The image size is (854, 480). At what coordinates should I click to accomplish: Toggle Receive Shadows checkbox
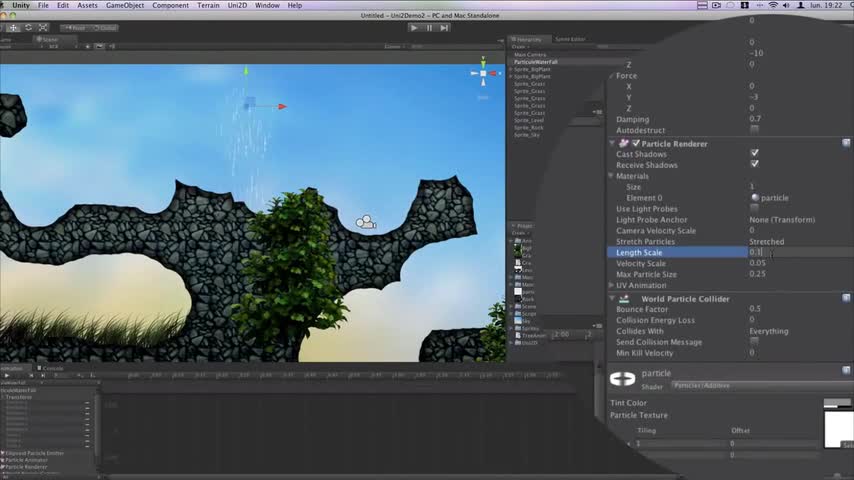tap(754, 164)
